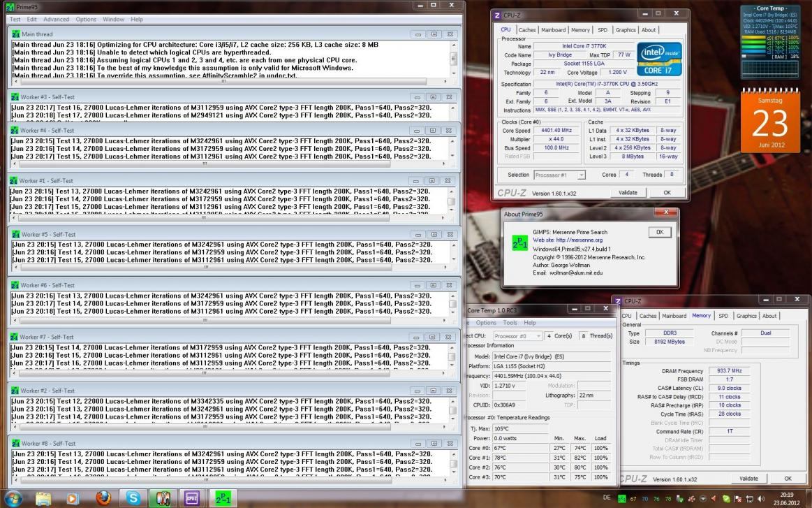
Task: Open Windows Explorer from the taskbar
Action: (43, 499)
